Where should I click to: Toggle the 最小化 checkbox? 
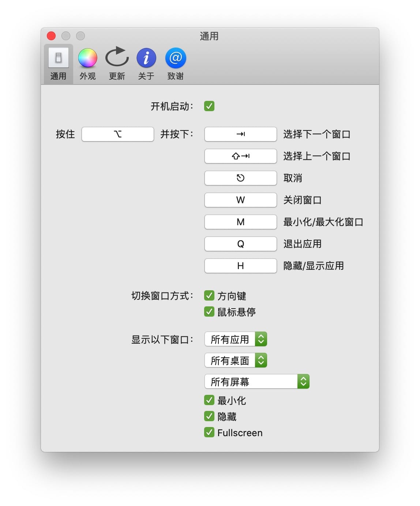click(x=209, y=400)
